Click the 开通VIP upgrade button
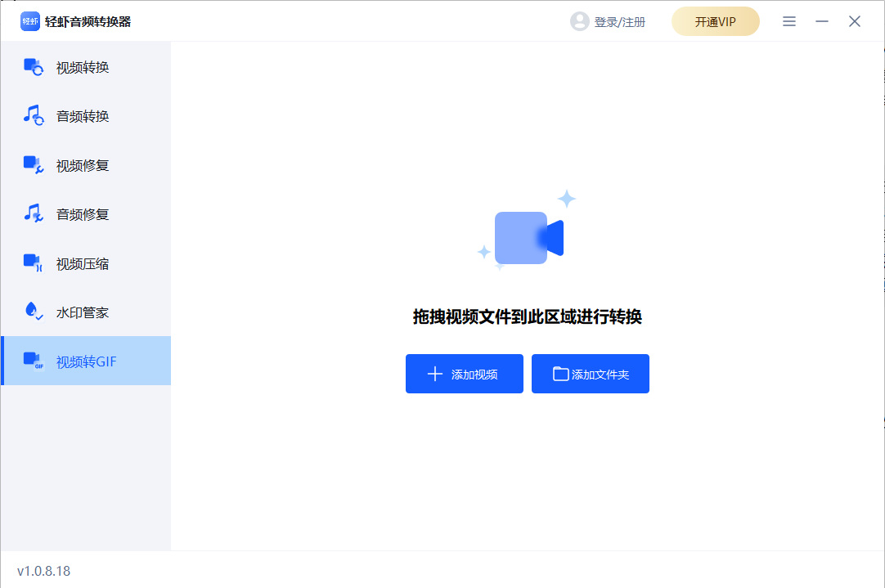This screenshot has width=885, height=588. click(715, 21)
